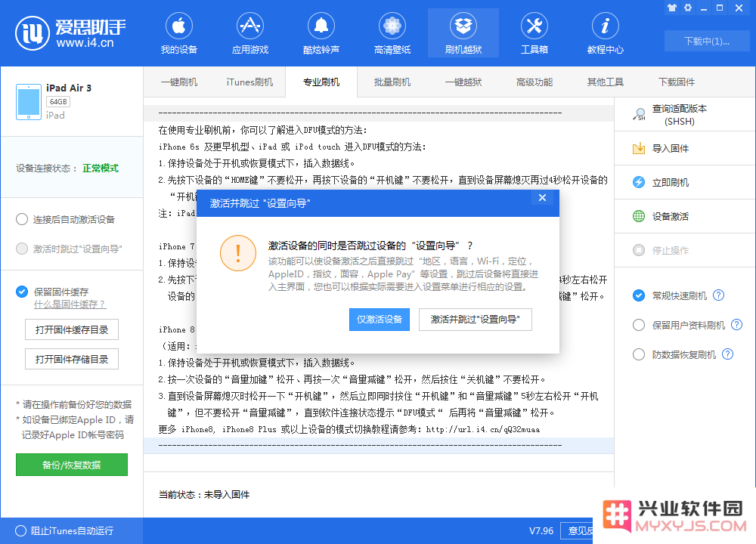Viewport: 756px width, 544px height.
Task: Open 酷炫铃声 ringtones section
Action: pos(321,33)
